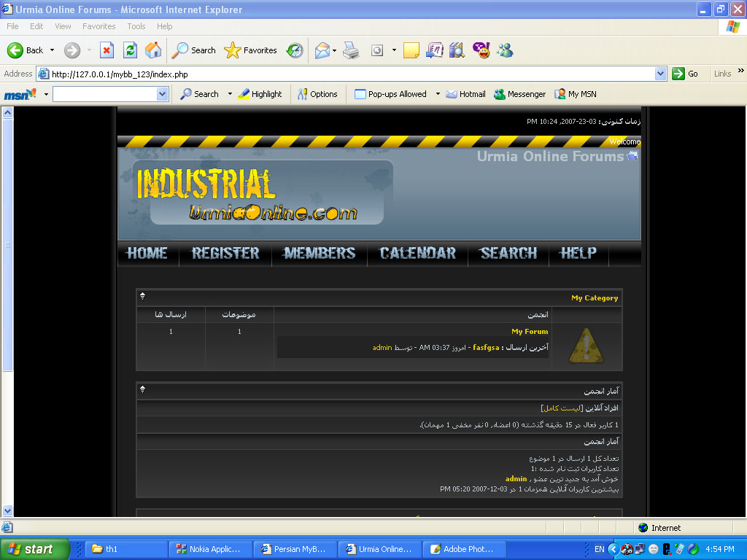
Task: Open MSN toolbar Options
Action: click(317, 94)
